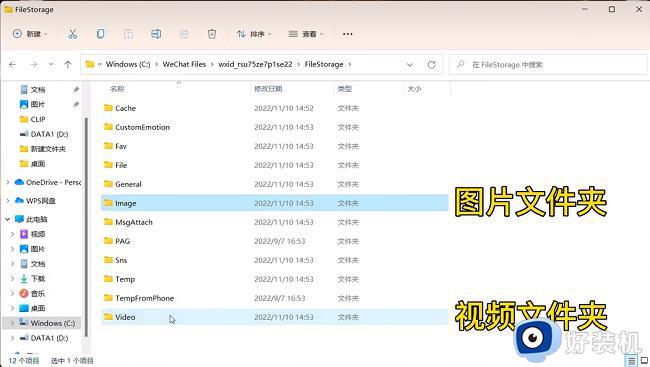Sort by 名称 column header
The image size is (650, 367).
coord(117,89)
